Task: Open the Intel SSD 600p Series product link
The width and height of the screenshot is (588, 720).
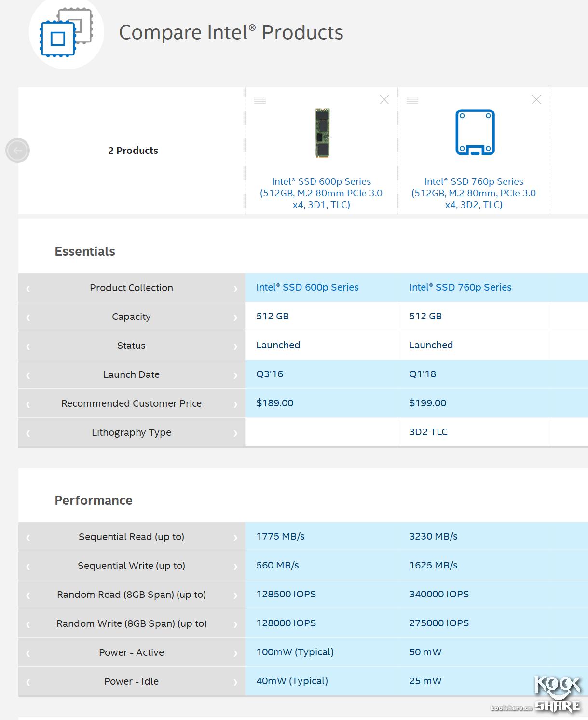Action: [x=321, y=193]
